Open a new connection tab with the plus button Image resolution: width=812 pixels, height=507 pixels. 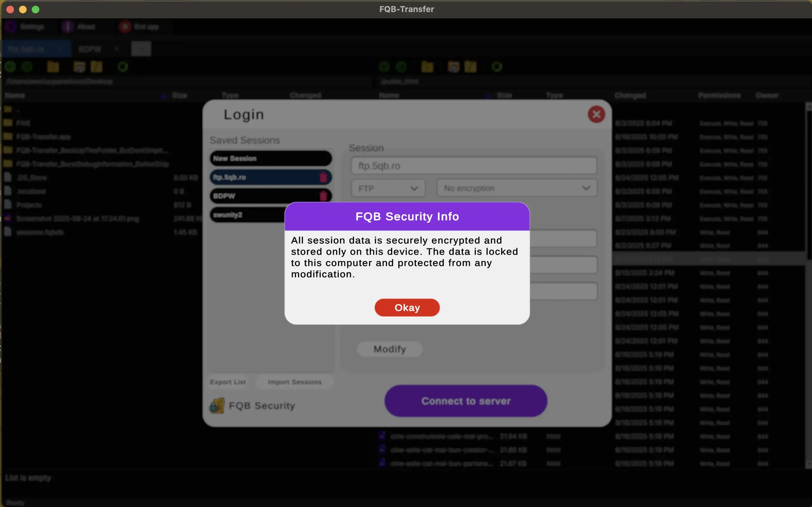pyautogui.click(x=141, y=48)
